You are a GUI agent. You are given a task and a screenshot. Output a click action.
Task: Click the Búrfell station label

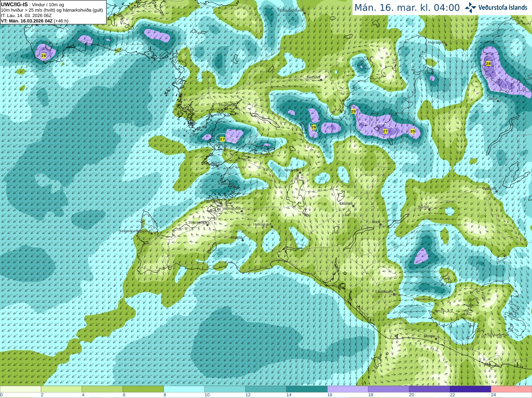[424, 207]
